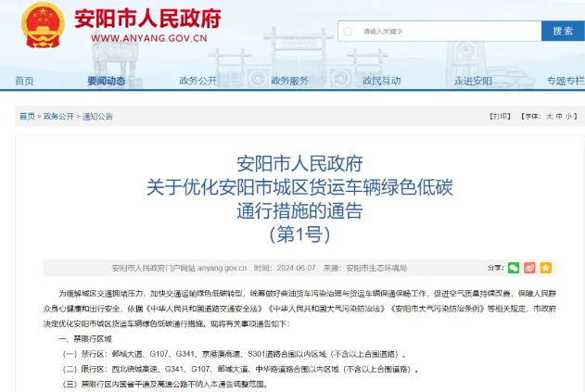Viewport: 585px width, 392px height.
Task: Click the line starting (一) 禁行区
Action: pos(235,354)
